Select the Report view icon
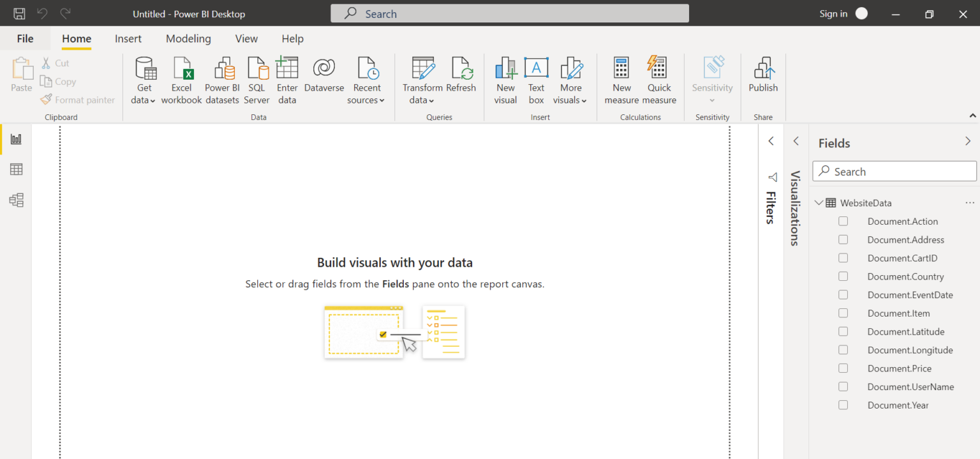 coord(15,139)
